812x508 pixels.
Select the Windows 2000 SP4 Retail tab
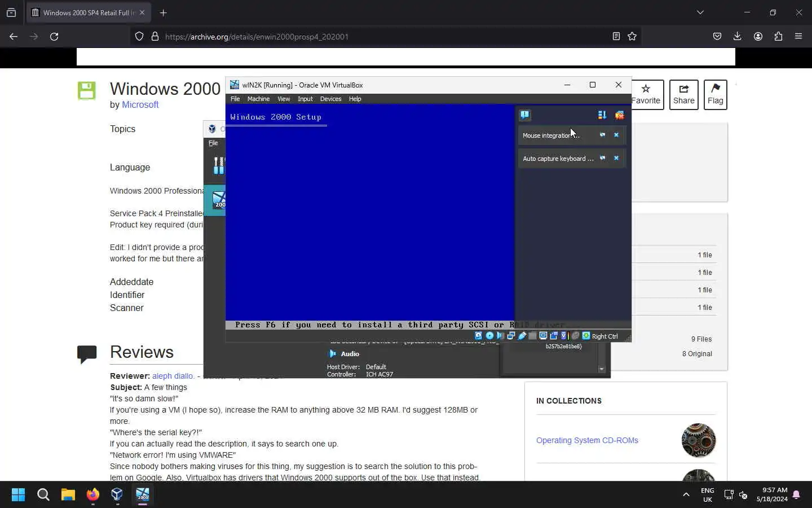point(89,12)
